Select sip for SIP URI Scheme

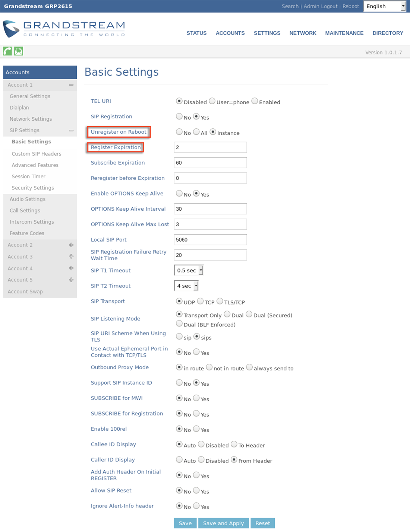coord(179,336)
